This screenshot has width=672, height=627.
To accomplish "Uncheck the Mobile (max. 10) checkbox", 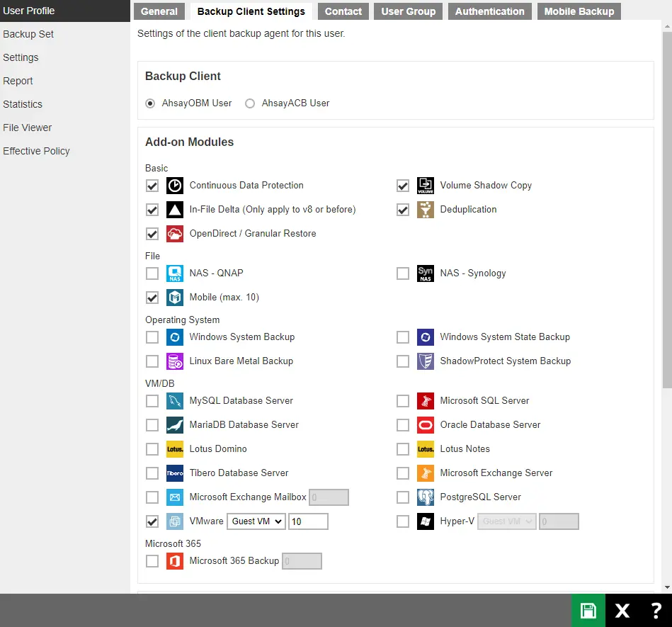I will tap(152, 297).
